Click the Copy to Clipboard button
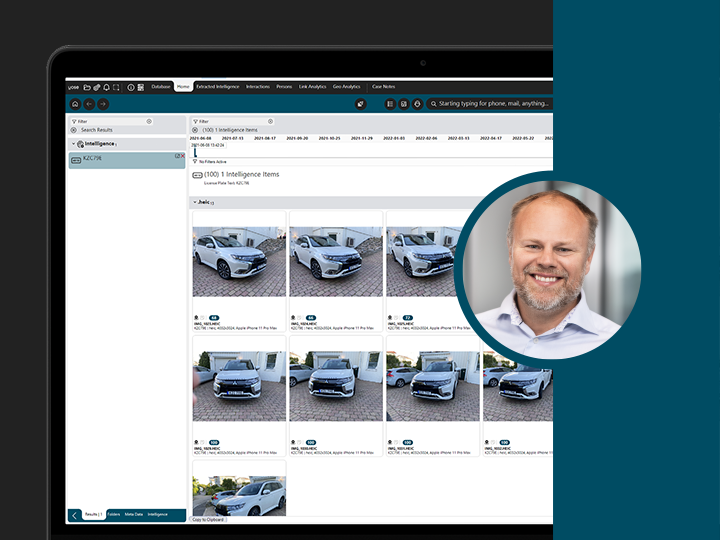This screenshot has width=720, height=540. (208, 519)
